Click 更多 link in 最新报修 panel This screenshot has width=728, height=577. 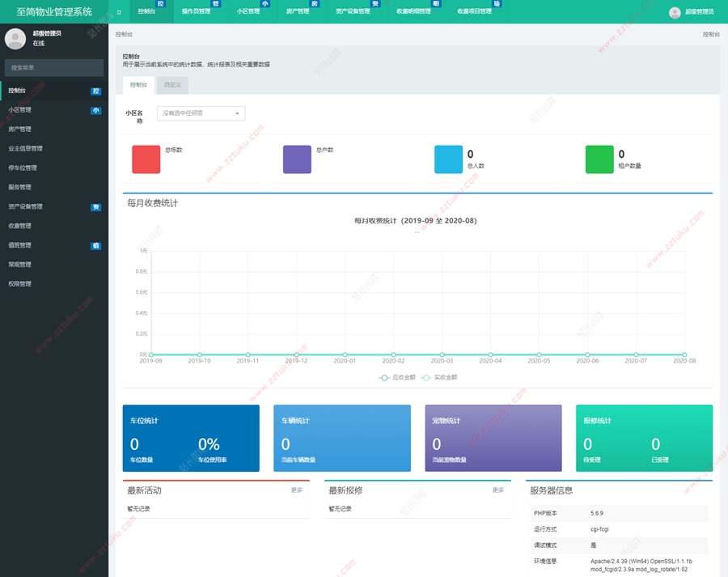click(498, 490)
